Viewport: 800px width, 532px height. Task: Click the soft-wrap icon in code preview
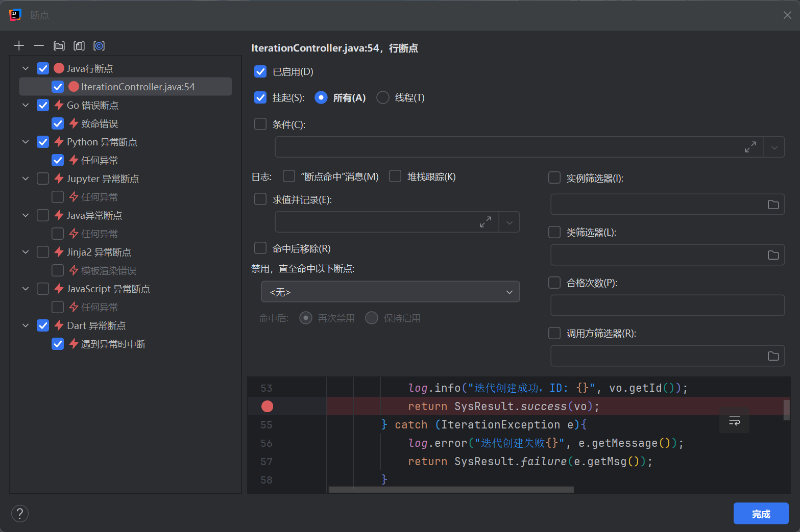tap(734, 421)
